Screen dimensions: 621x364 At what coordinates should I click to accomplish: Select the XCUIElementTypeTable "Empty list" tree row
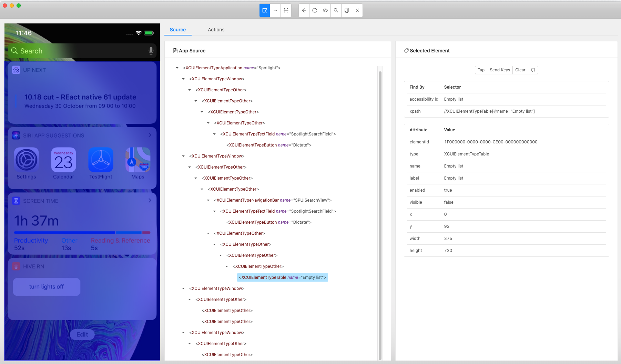click(x=283, y=277)
